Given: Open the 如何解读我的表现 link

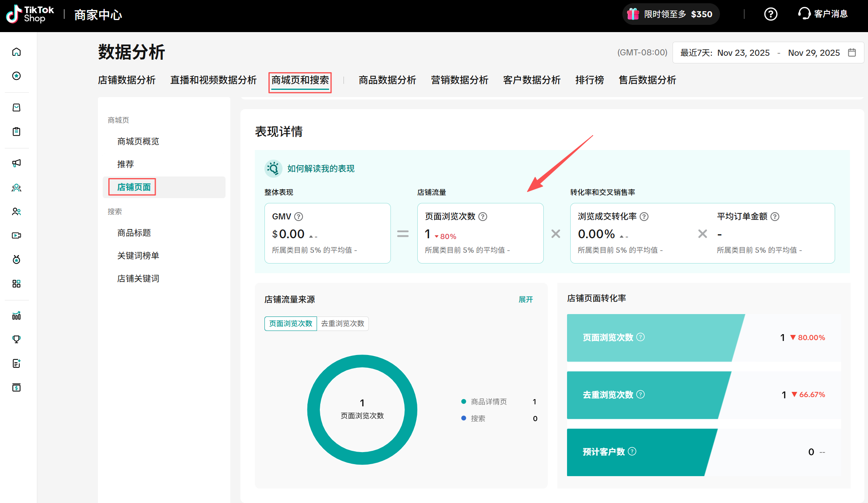Looking at the screenshot, I should click(321, 169).
